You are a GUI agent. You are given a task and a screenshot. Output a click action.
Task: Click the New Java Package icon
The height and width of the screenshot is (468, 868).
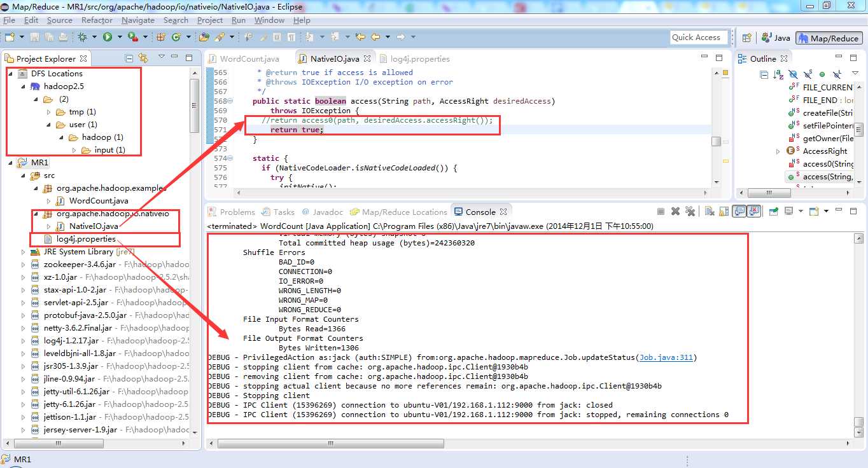[161, 37]
